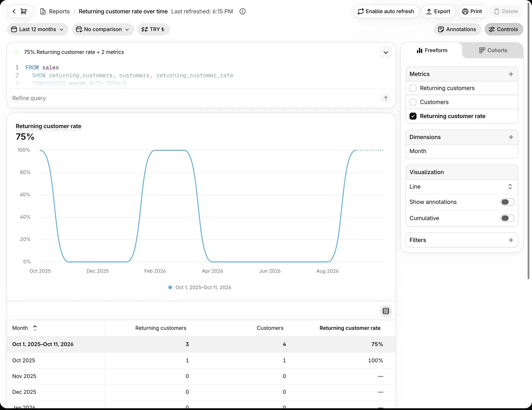Uncheck the Returning customer rate metric
Screen dimensions: 532x410
[413, 116]
